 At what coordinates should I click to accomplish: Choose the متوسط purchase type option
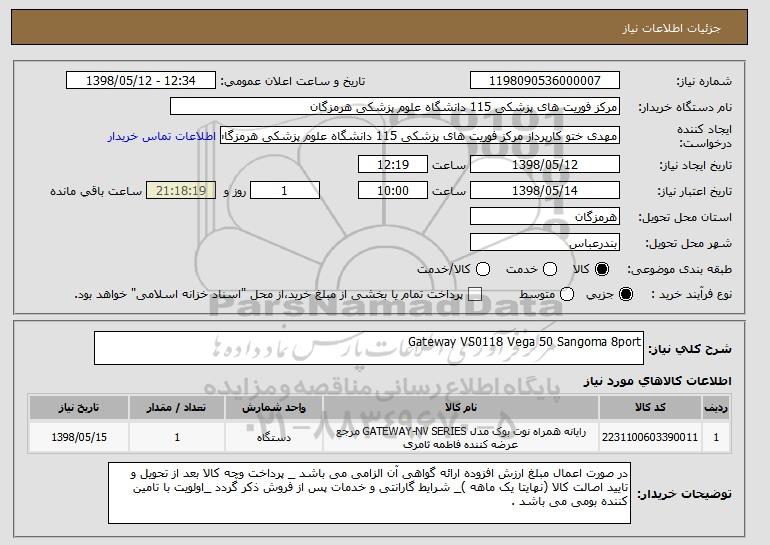point(567,294)
